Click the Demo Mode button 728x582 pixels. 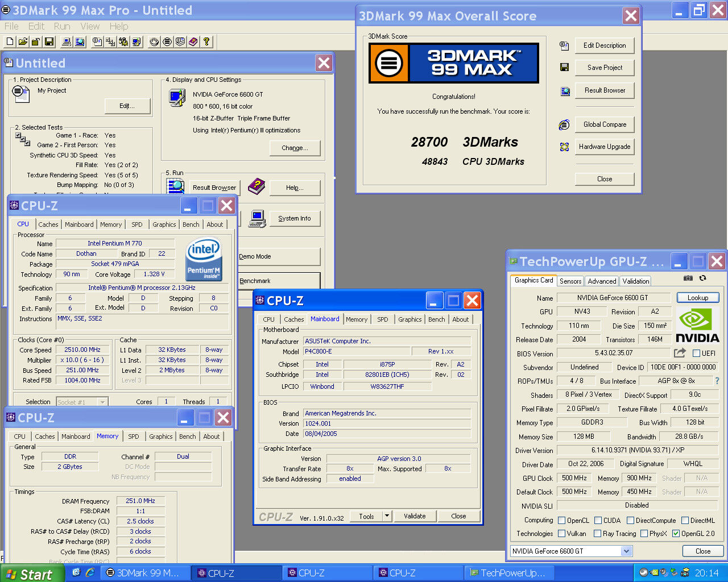pos(279,256)
